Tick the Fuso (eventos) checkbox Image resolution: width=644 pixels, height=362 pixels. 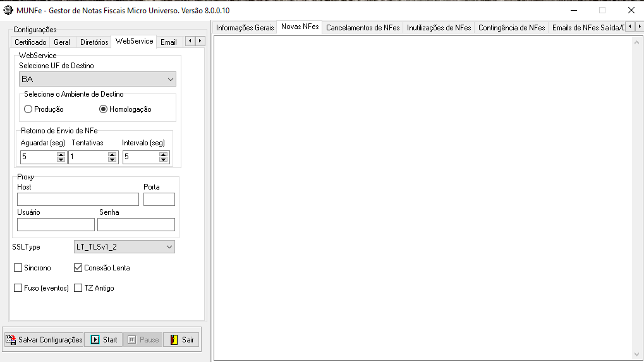(18, 288)
